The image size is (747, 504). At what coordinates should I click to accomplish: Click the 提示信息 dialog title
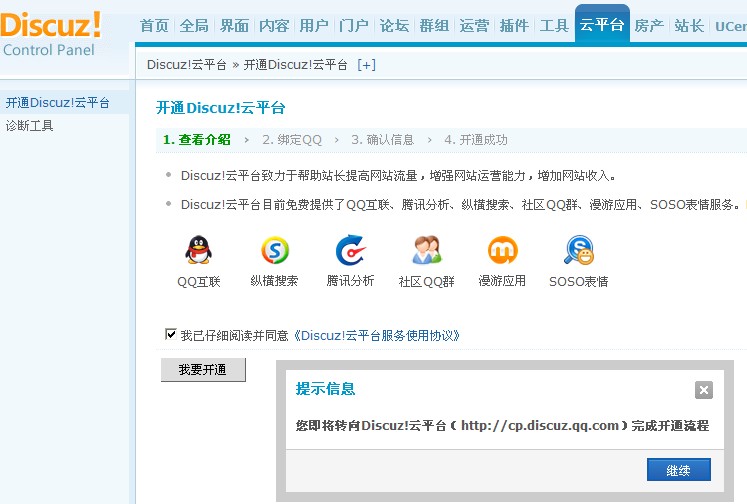pyautogui.click(x=325, y=389)
